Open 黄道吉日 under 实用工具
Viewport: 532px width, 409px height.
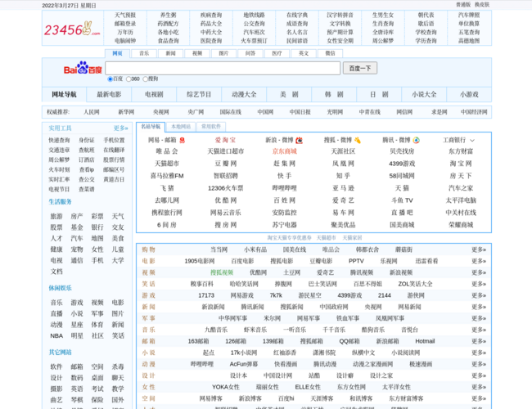click(114, 179)
